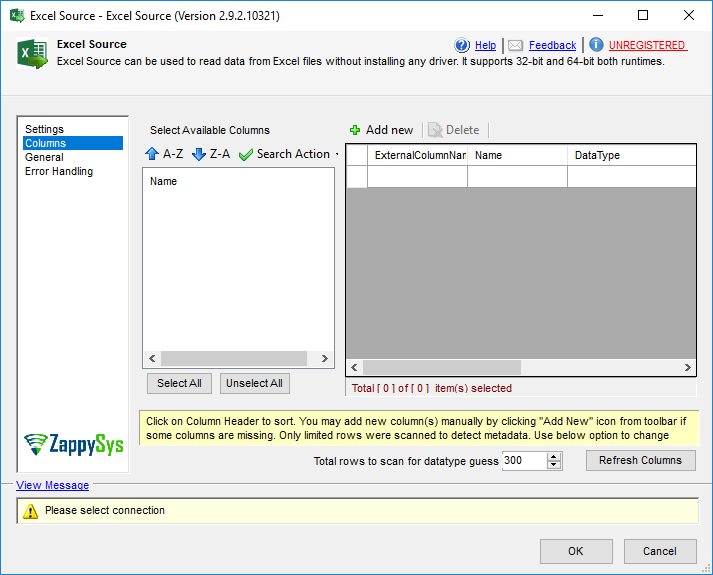Click the empty DataType cell in grid
This screenshot has width=713, height=575.
[632, 176]
